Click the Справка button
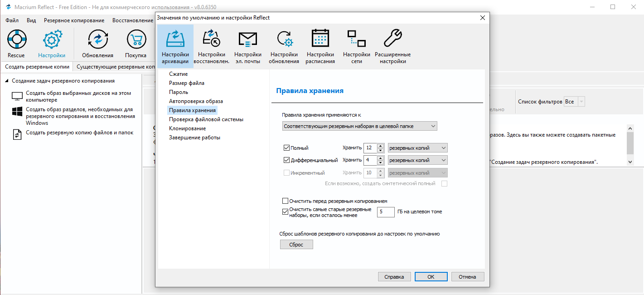Screen dimensions: 644x295 coord(394,276)
